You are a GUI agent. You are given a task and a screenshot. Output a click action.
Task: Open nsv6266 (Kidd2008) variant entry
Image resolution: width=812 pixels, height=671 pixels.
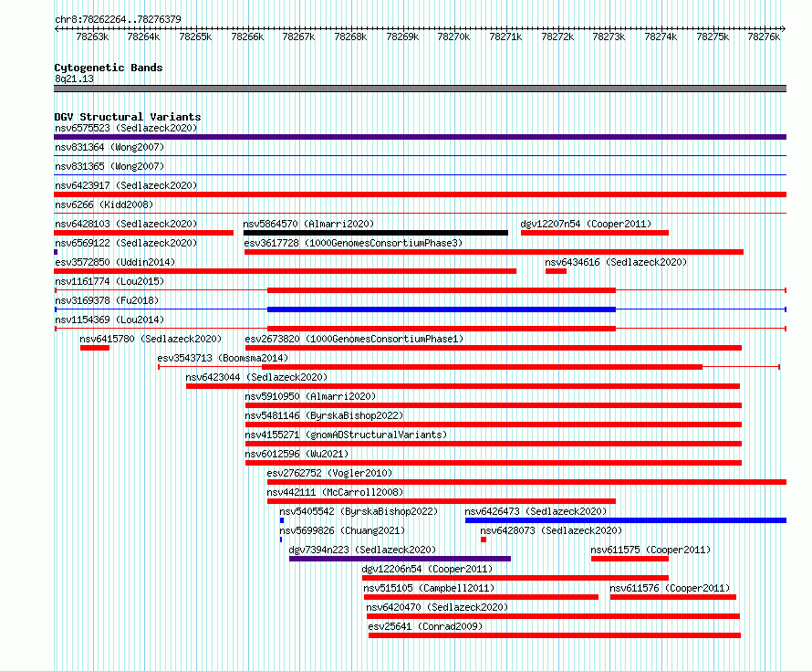(104, 204)
